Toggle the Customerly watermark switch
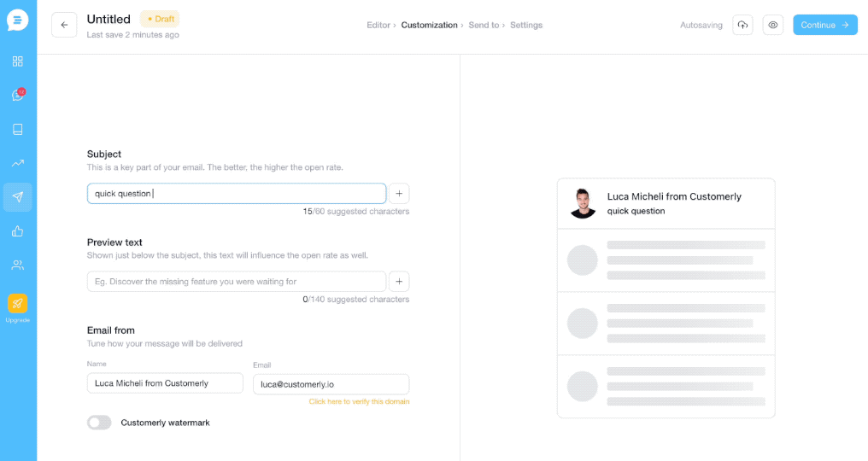The image size is (868, 461). point(99,423)
